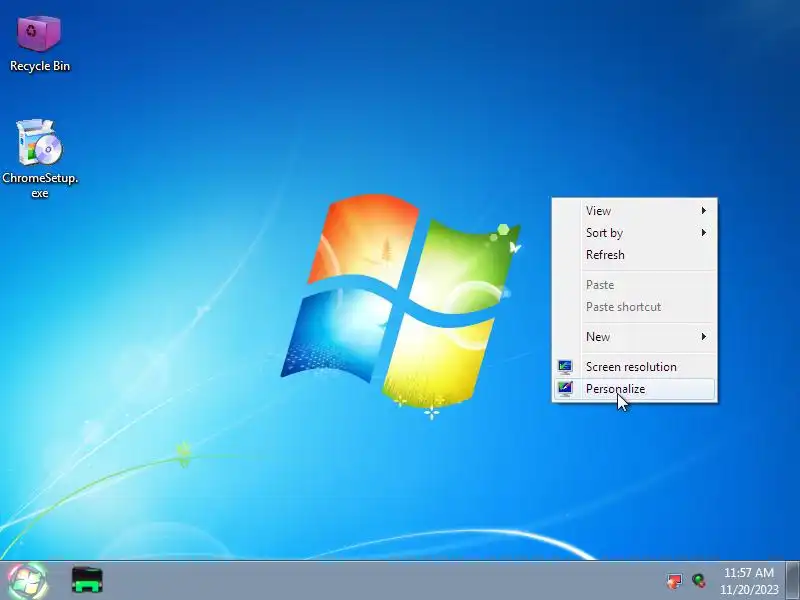Click the green-red network tray icon

pos(699,580)
